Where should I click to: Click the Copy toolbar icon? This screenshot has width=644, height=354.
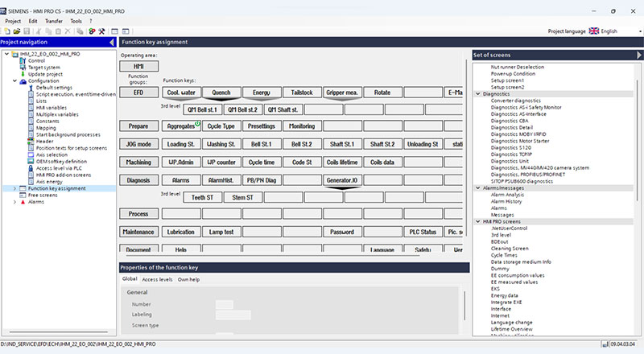pos(48,31)
